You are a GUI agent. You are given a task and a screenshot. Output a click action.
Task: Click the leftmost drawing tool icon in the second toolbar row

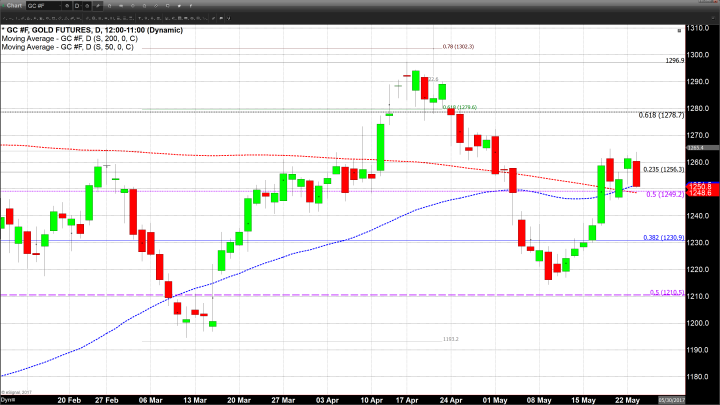tap(6, 19)
